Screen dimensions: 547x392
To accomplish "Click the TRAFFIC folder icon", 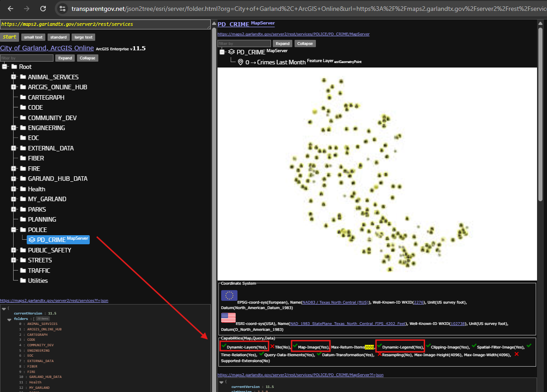I will (23, 271).
